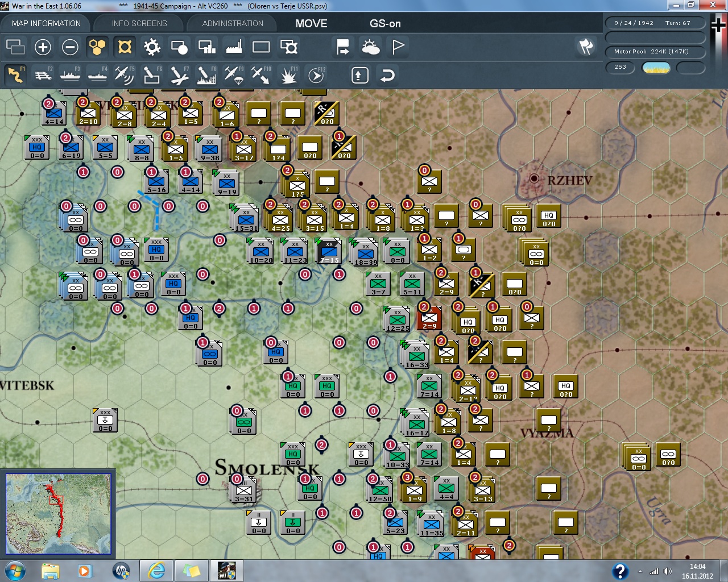Click the zoom in plus icon

pyautogui.click(x=43, y=47)
